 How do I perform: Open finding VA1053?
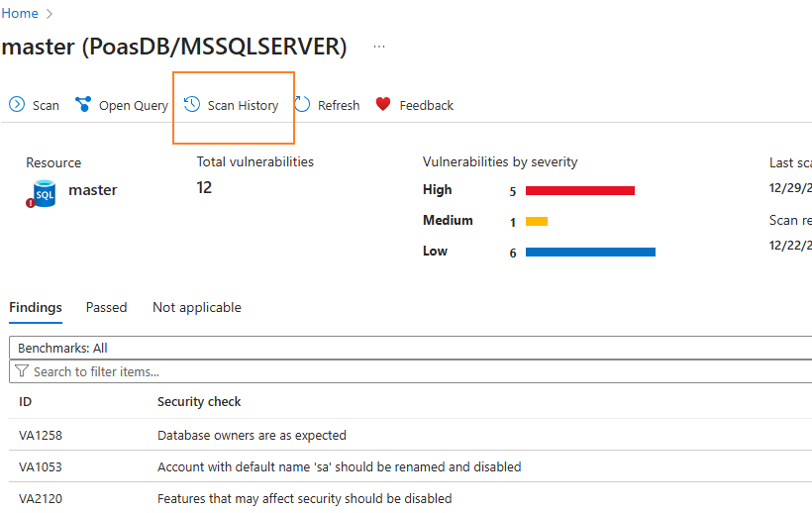(41, 466)
